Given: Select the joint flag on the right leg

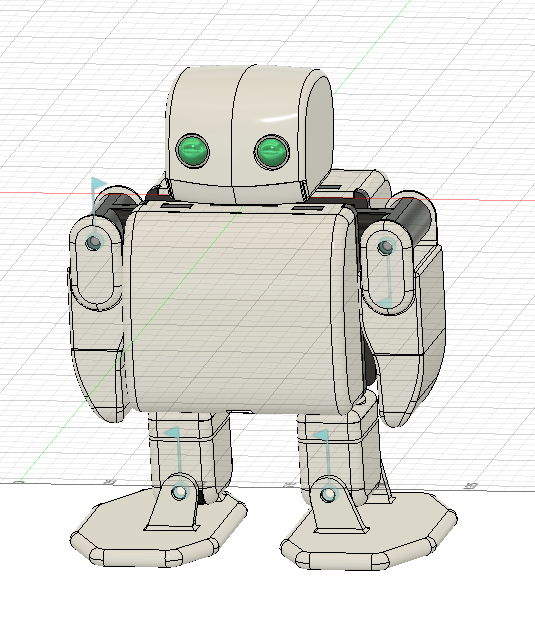Looking at the screenshot, I should click(321, 435).
